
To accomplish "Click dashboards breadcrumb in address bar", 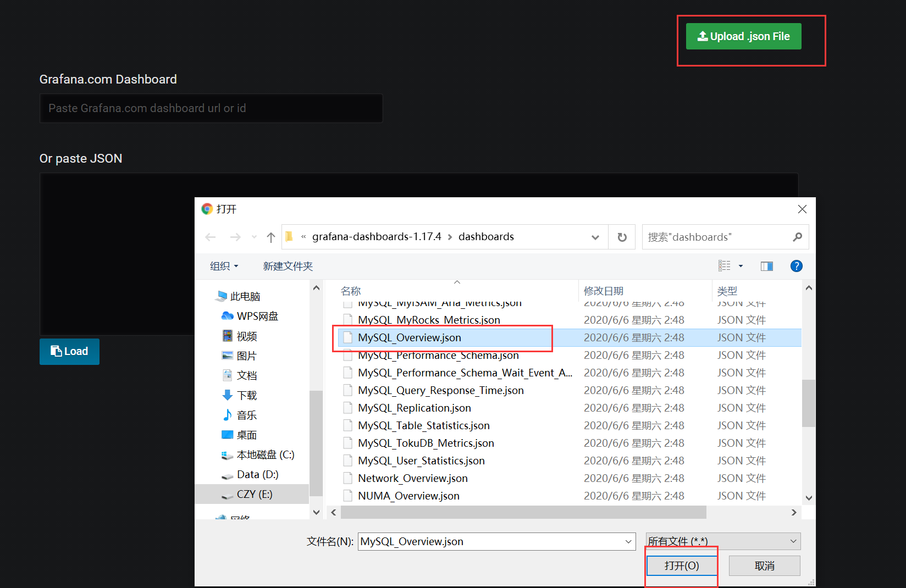I will point(486,236).
